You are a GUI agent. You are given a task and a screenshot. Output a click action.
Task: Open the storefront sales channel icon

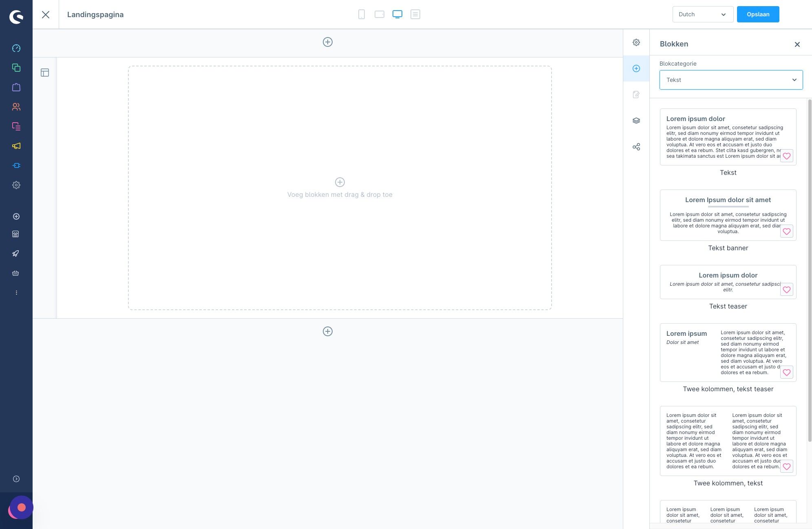click(15, 234)
